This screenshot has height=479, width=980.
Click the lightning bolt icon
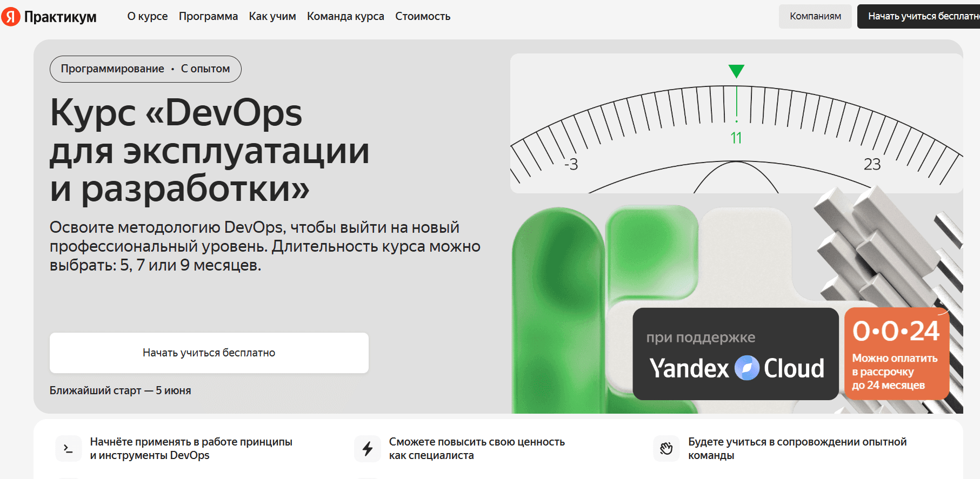click(x=368, y=448)
